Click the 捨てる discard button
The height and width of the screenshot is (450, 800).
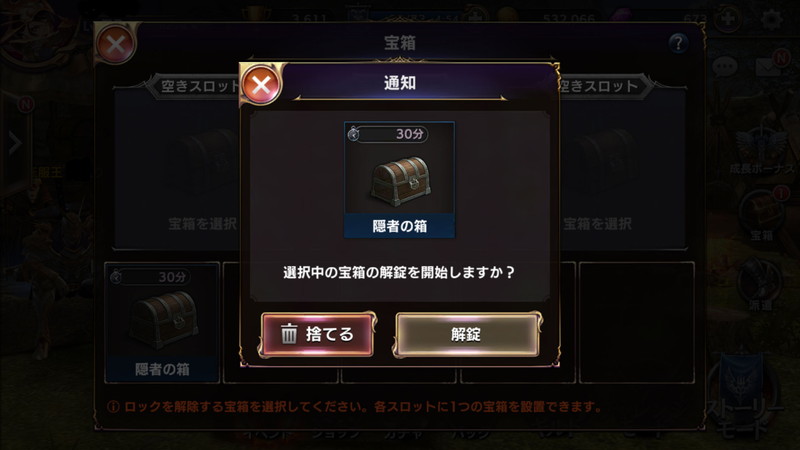[x=317, y=334]
